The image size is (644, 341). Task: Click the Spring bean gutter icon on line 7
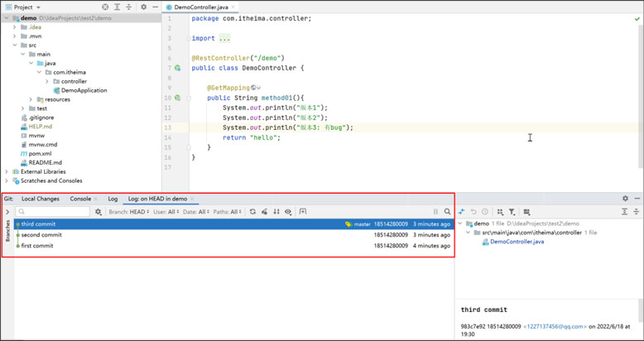177,68
